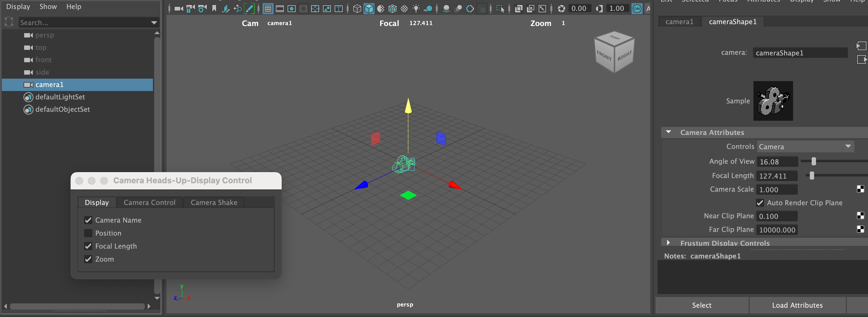Switch to the Camera Shake tab
Screen dimensions: 868x317
214,202
